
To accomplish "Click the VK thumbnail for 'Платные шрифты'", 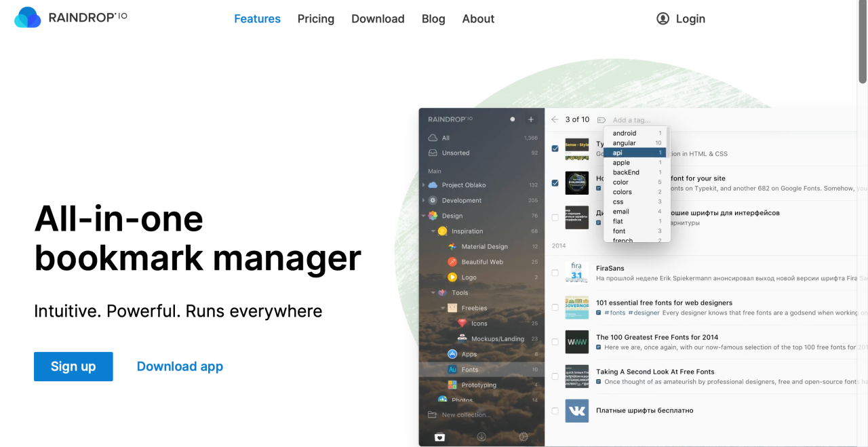I will pyautogui.click(x=577, y=411).
